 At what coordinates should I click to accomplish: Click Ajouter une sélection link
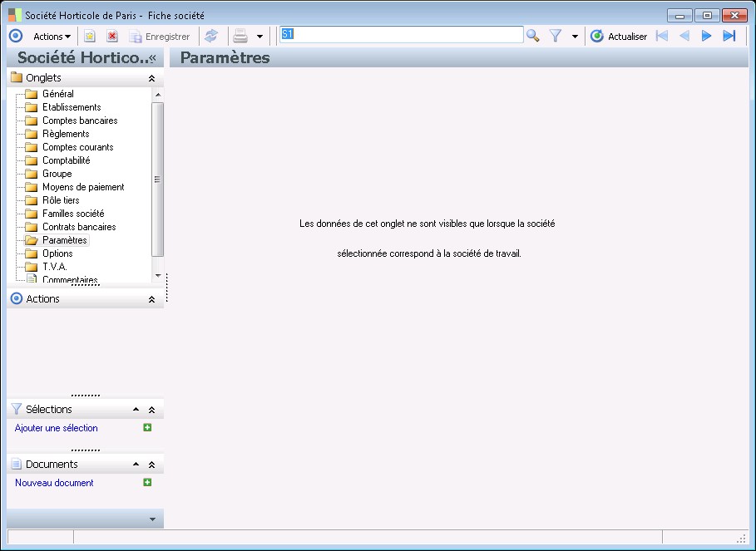click(56, 428)
